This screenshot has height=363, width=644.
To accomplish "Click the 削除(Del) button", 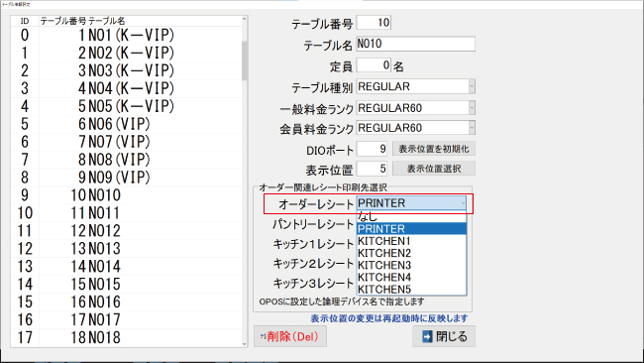I will coord(290,336).
